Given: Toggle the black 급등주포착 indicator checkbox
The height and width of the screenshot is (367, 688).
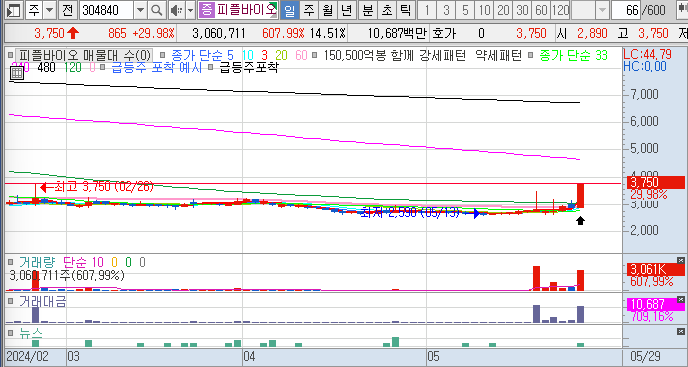Looking at the screenshot, I should coord(211,68).
